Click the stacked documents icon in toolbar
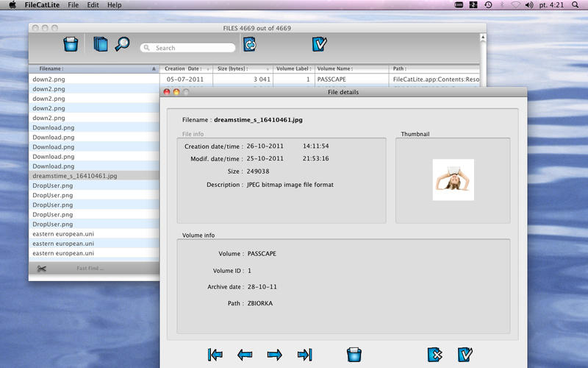Screen dimensions: 588x368 click(x=101, y=44)
